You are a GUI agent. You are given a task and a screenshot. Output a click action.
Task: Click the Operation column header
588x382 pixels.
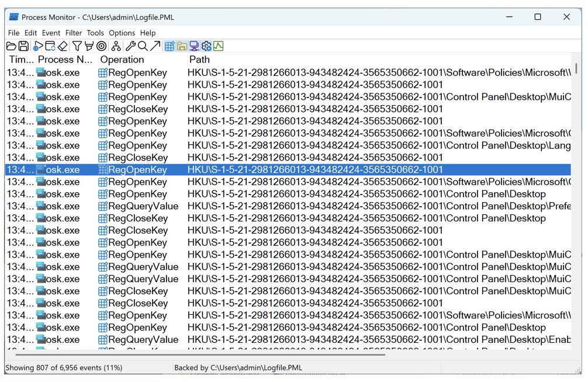point(122,60)
